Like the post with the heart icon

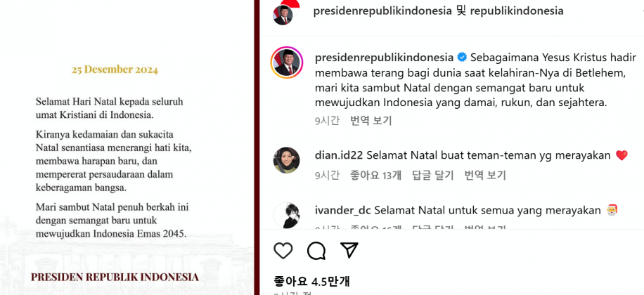[283, 250]
